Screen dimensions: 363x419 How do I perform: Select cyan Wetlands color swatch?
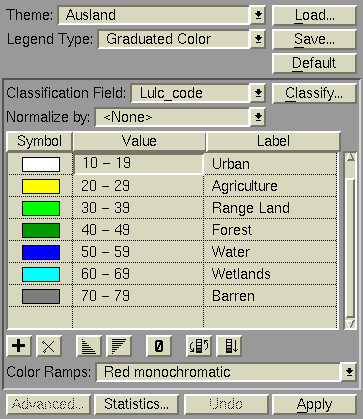pos(41,274)
